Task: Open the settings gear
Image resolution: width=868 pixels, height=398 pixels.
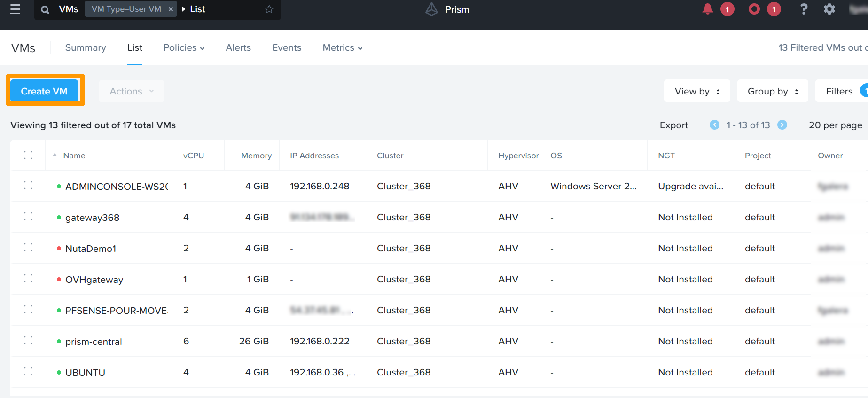Action: pyautogui.click(x=829, y=9)
